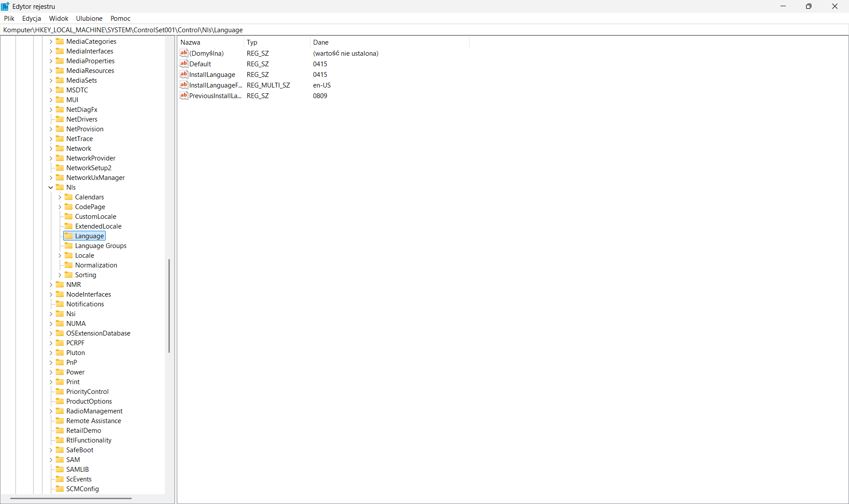Select the InstallLanguage value icon

point(184,74)
